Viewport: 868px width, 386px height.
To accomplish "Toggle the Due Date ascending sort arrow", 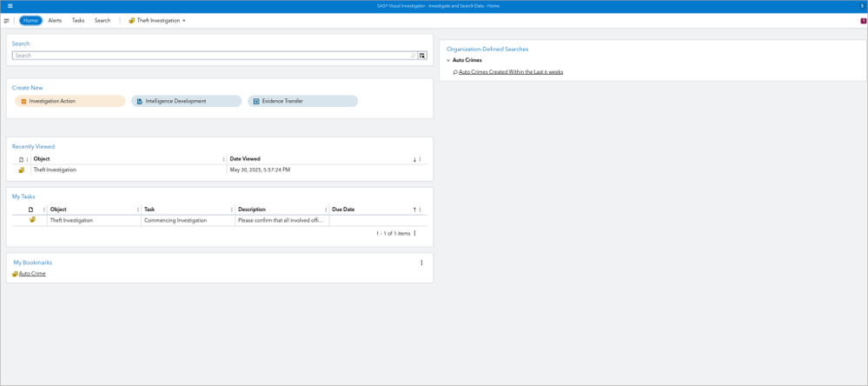I will [x=414, y=210].
